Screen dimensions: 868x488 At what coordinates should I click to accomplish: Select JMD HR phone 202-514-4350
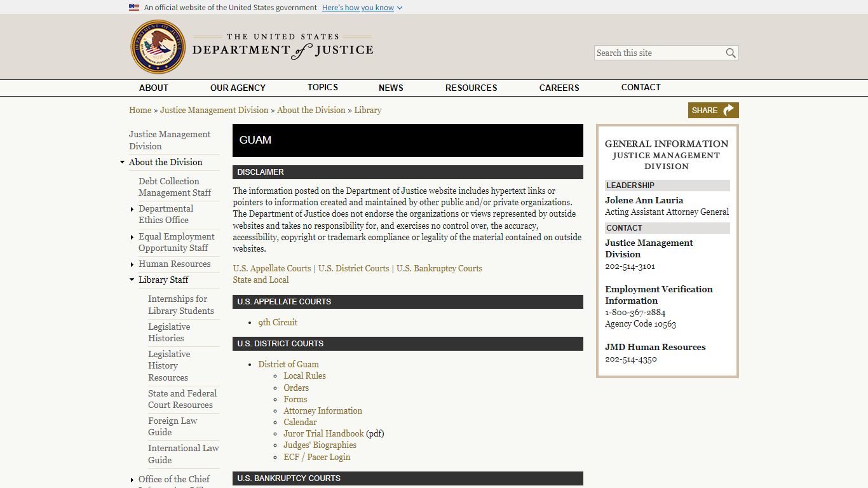pos(631,359)
